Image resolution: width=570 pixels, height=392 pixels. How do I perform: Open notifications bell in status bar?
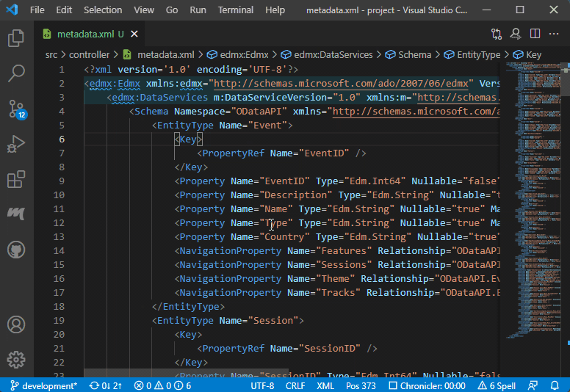point(555,385)
